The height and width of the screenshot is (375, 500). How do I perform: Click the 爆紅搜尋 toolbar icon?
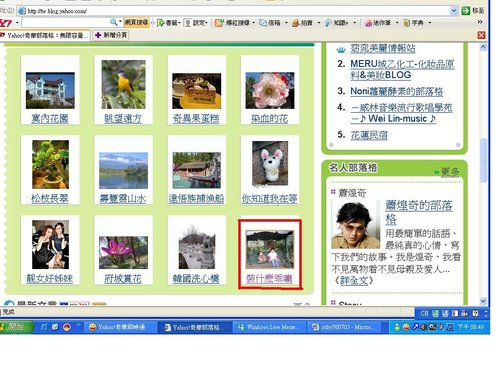[219, 23]
